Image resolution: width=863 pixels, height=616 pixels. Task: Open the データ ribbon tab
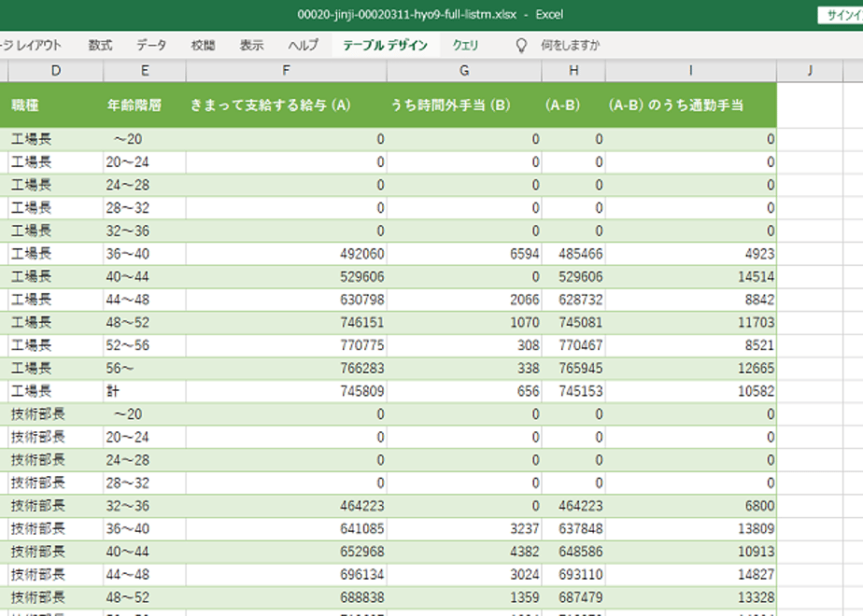pyautogui.click(x=151, y=45)
